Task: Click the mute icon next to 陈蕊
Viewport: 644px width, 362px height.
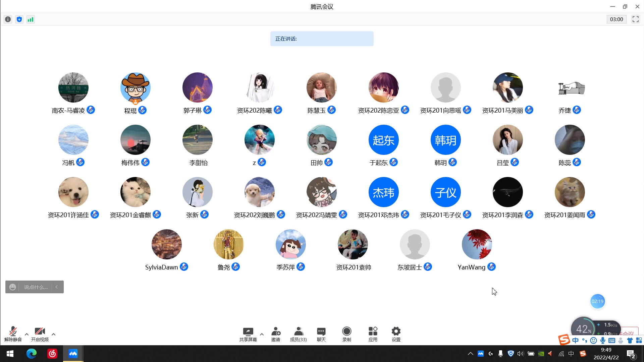Action: (x=577, y=162)
